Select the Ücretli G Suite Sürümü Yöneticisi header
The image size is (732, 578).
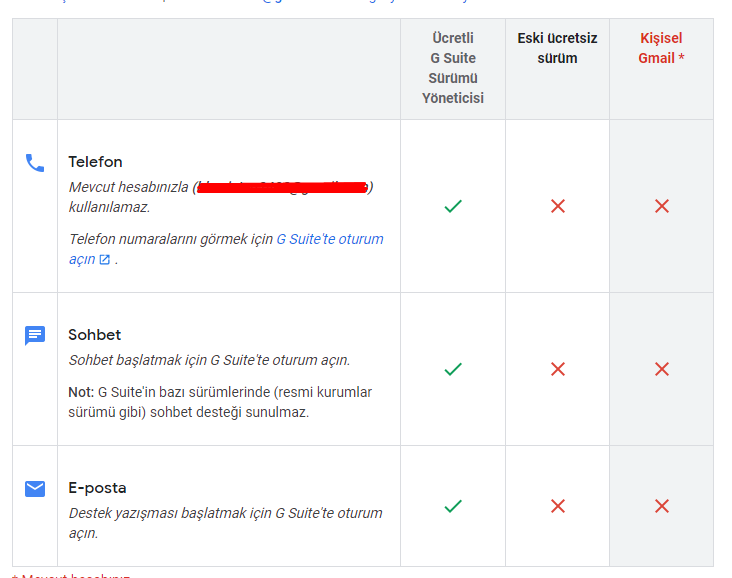[x=453, y=68]
